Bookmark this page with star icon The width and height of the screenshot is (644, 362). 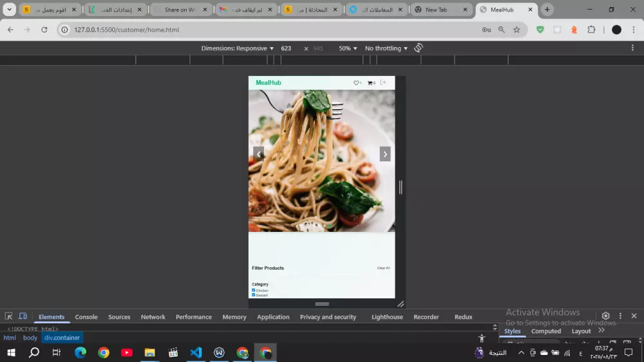pyautogui.click(x=516, y=30)
